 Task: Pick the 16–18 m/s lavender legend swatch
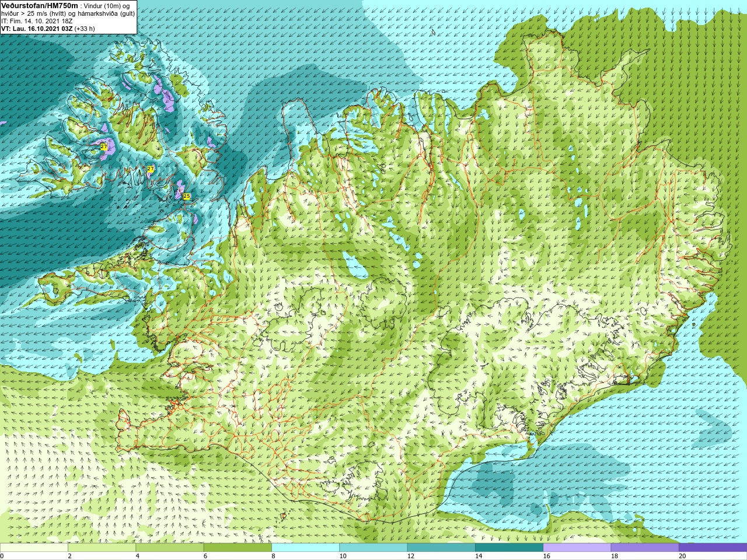point(577,548)
